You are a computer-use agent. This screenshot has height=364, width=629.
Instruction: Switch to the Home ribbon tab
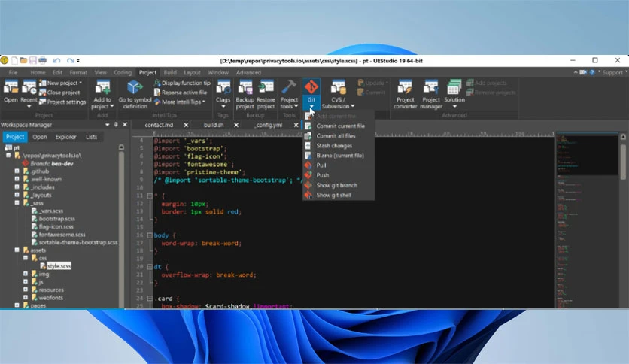[38, 72]
